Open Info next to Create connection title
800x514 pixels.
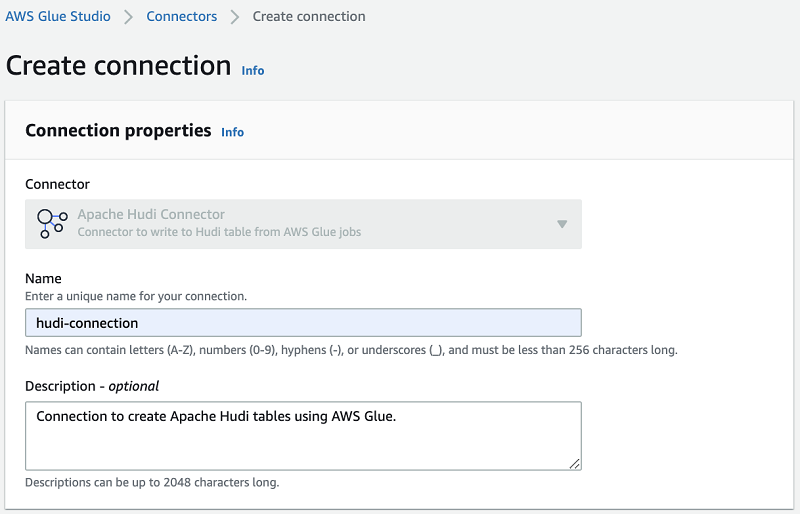253,71
